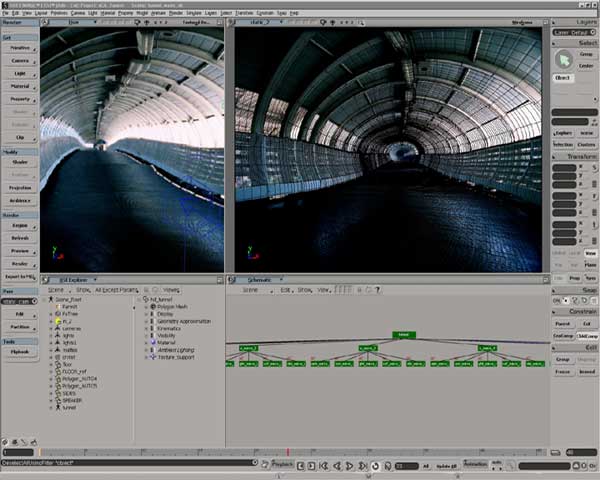Toggle the Snap ON button

click(x=557, y=300)
